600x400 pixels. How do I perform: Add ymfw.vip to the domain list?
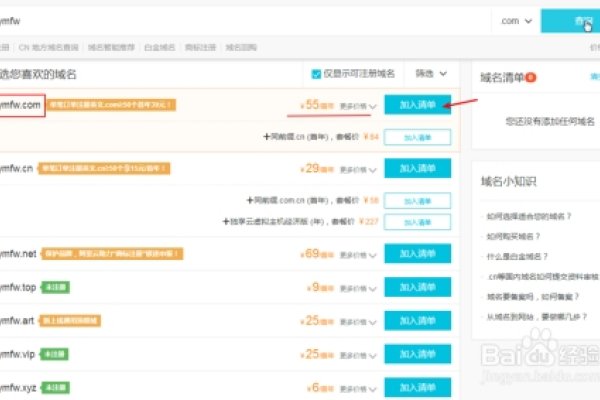pos(418,353)
